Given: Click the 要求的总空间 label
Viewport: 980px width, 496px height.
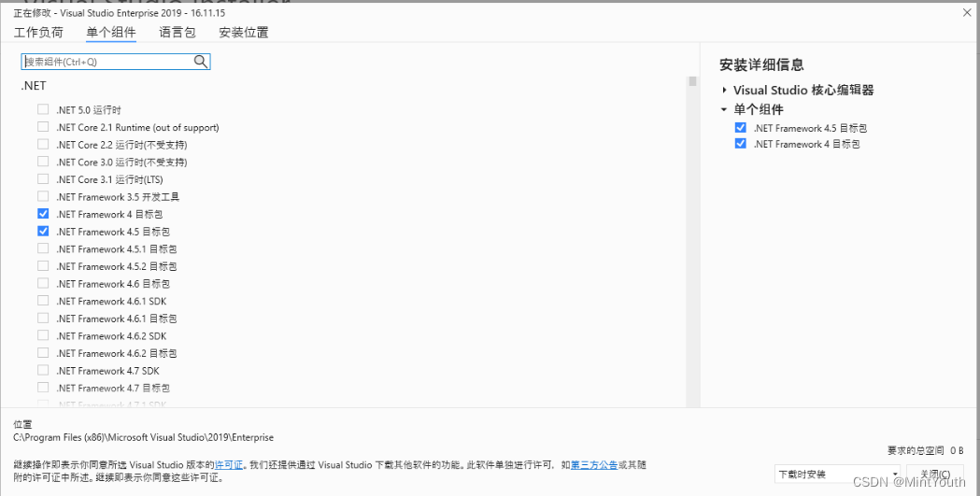Looking at the screenshot, I should coord(916,450).
